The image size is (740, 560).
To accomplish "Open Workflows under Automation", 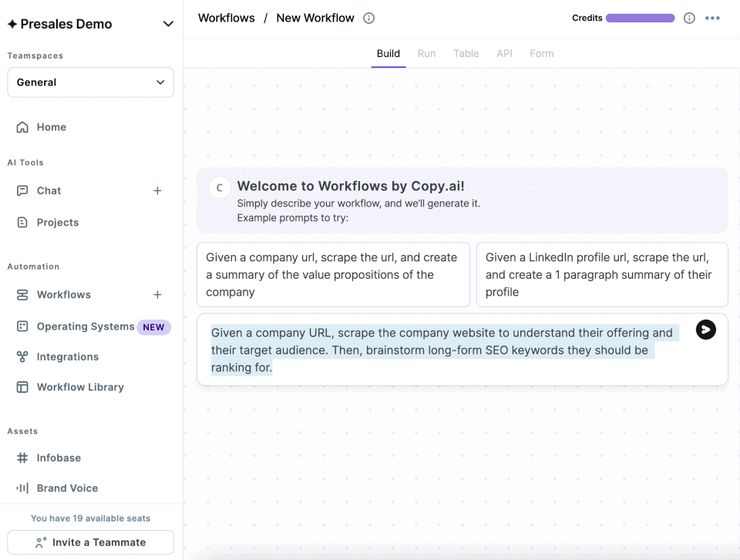I will point(64,295).
